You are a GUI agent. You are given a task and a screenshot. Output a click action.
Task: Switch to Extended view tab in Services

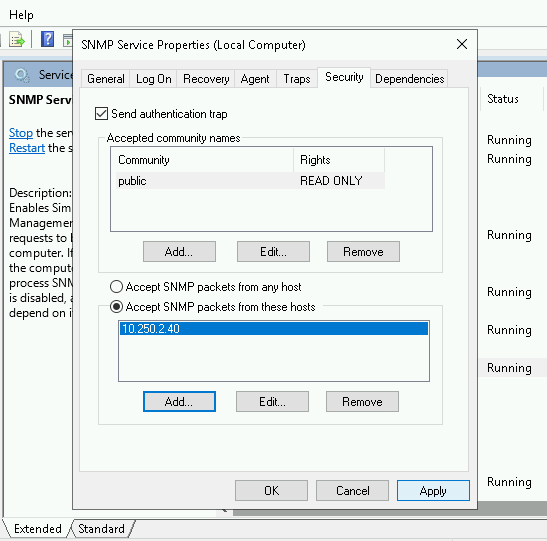[x=37, y=529]
